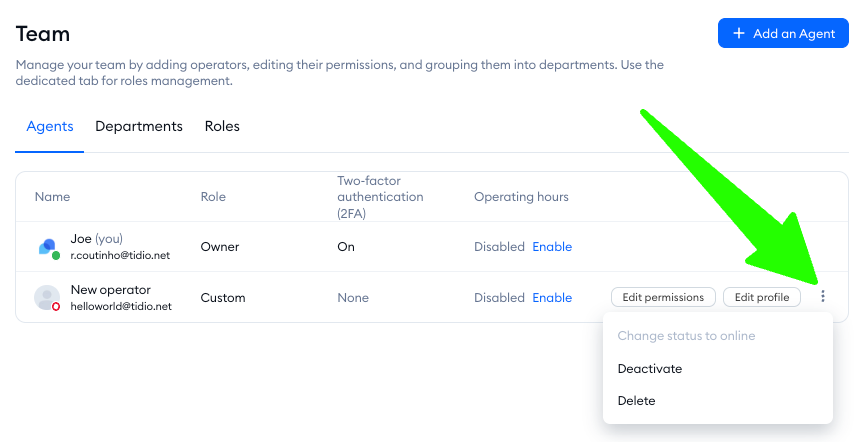Select Delete in the context menu
This screenshot has width=868, height=442.
tap(637, 401)
